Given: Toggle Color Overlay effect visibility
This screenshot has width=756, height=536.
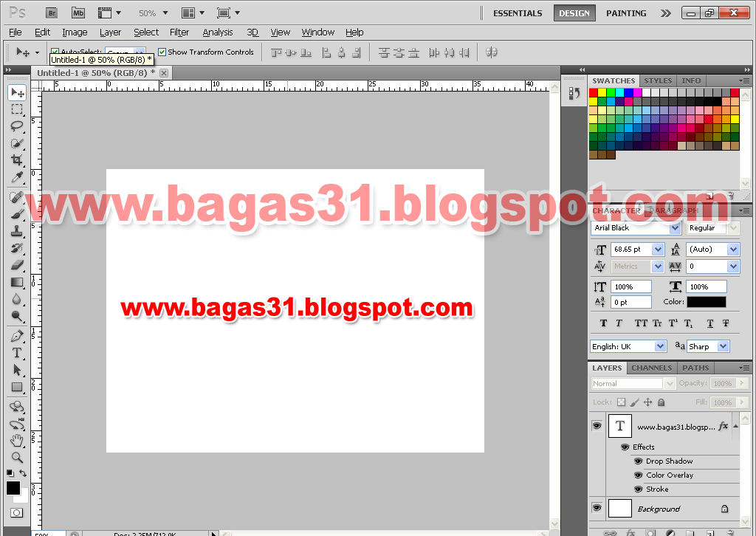Looking at the screenshot, I should 639,475.
